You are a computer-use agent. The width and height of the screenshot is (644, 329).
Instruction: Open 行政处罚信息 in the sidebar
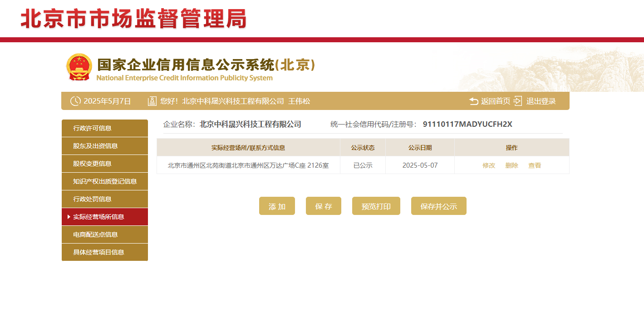tap(105, 199)
